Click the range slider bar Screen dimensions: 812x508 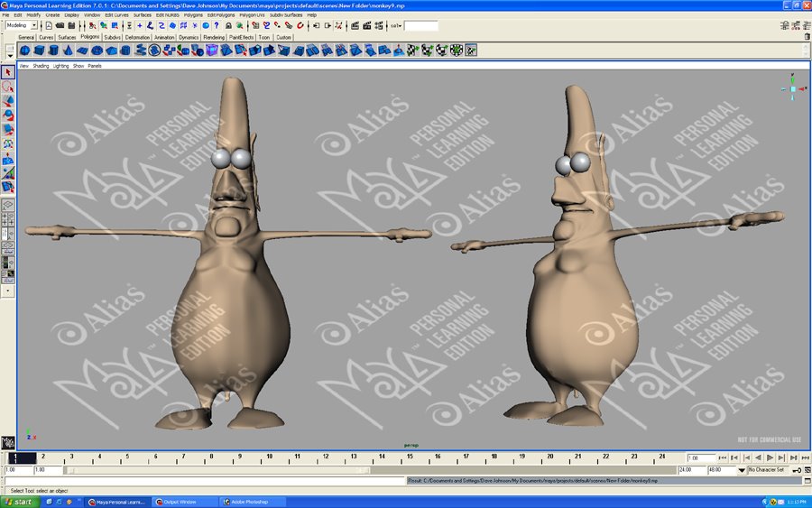point(217,470)
